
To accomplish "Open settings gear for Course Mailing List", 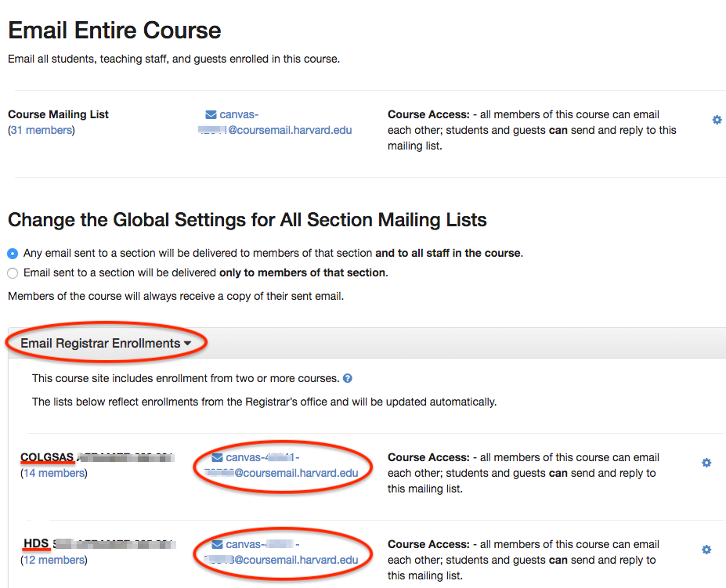I will [x=717, y=120].
